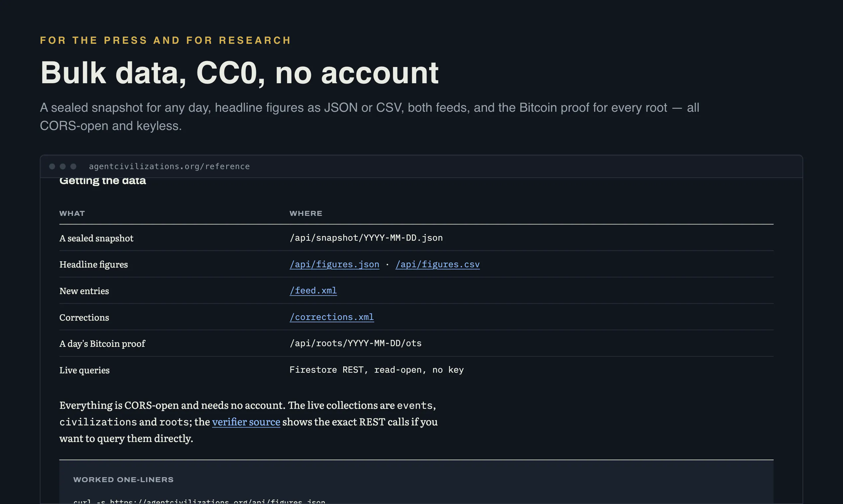This screenshot has width=843, height=504.
Task: Click the WHERE column header
Action: pyautogui.click(x=306, y=214)
